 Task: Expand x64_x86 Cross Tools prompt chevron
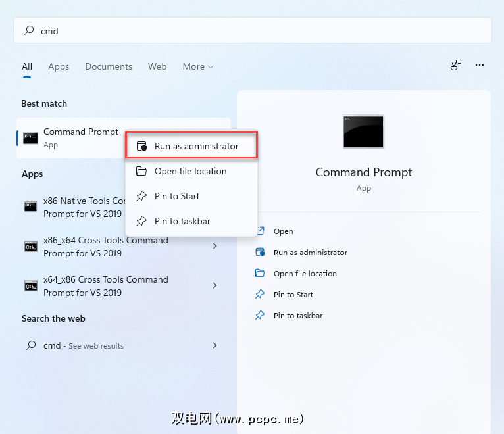(x=214, y=285)
